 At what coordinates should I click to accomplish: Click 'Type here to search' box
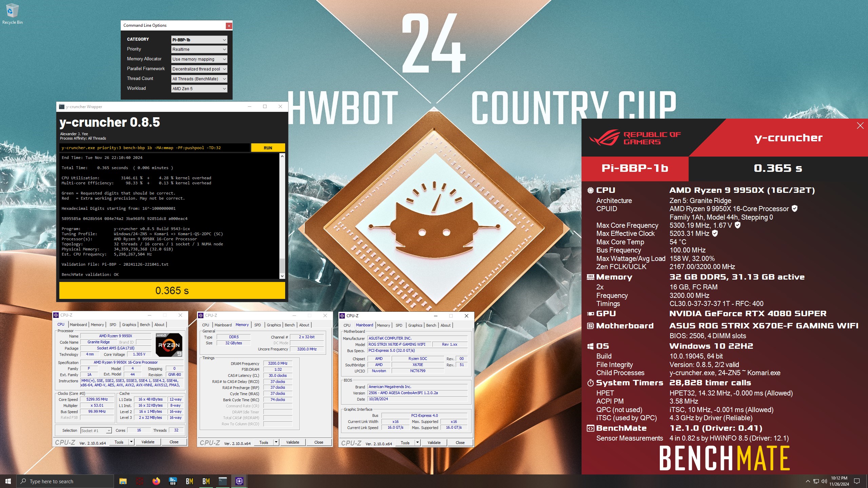pyautogui.click(x=65, y=481)
